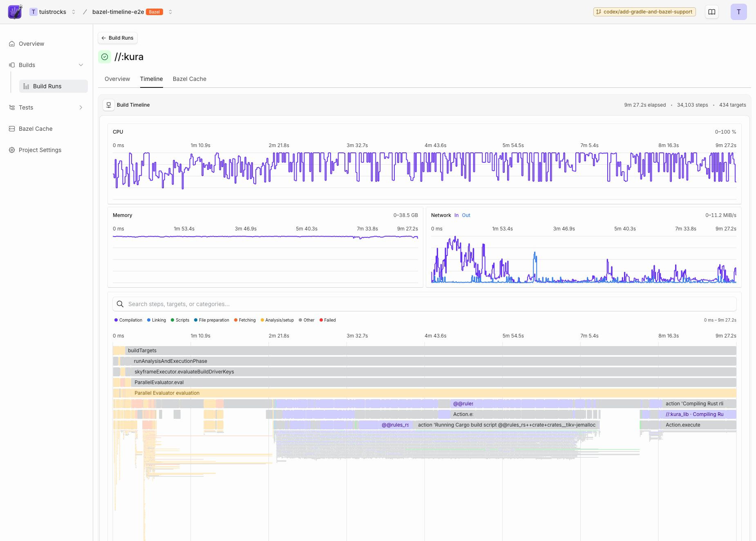
Task: Click the 434 targets text
Action: coord(732,105)
